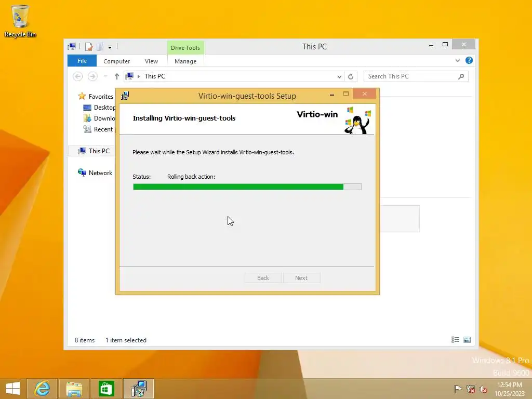
Task: Click the green installation progress bar
Action: pyautogui.click(x=247, y=187)
